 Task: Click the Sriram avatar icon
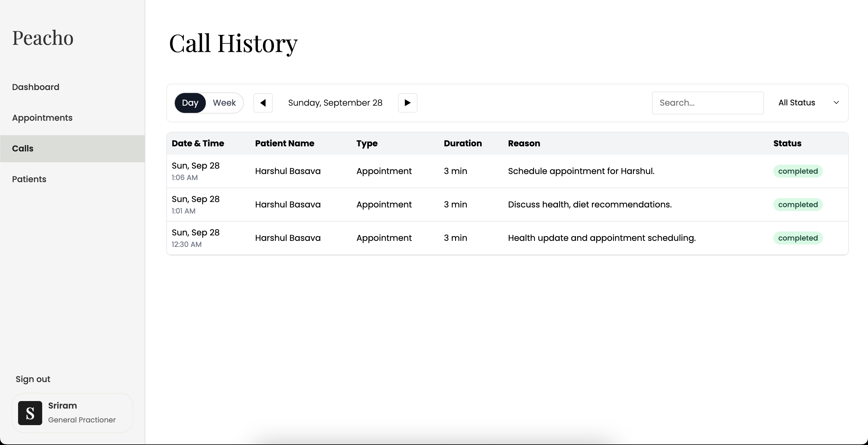(30, 413)
